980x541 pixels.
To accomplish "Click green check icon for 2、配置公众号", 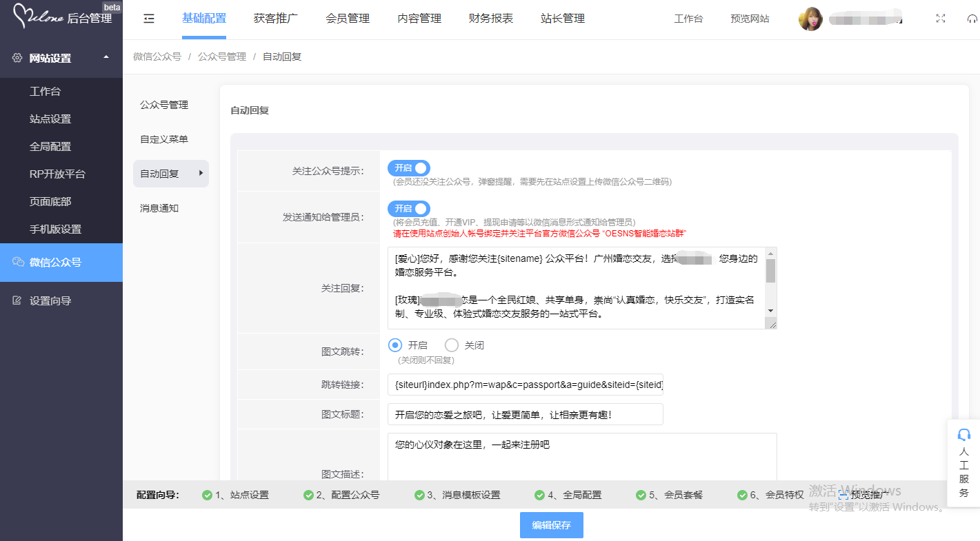I will (x=308, y=495).
